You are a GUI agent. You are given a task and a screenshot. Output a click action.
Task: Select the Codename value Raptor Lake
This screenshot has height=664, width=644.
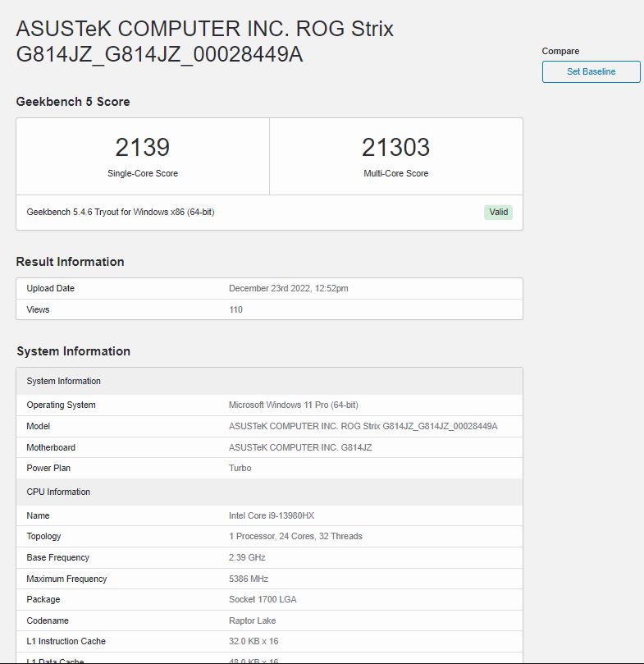[x=253, y=620]
